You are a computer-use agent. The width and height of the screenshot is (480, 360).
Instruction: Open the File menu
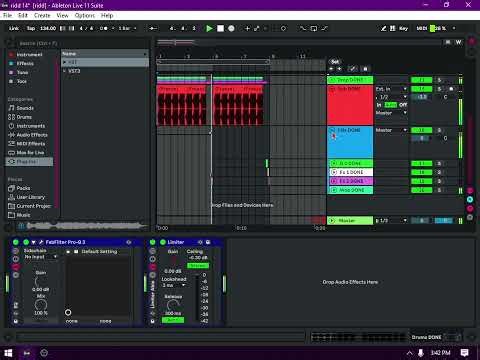[7, 15]
